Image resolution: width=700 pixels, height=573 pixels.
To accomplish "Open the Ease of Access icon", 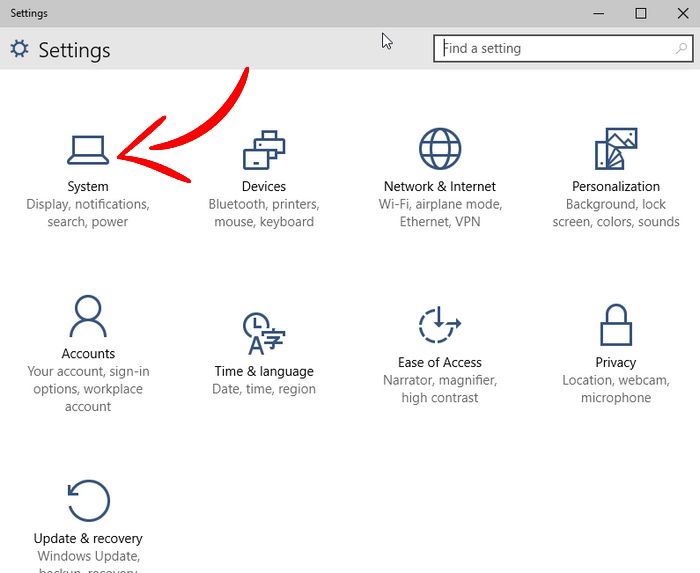I will 440,325.
